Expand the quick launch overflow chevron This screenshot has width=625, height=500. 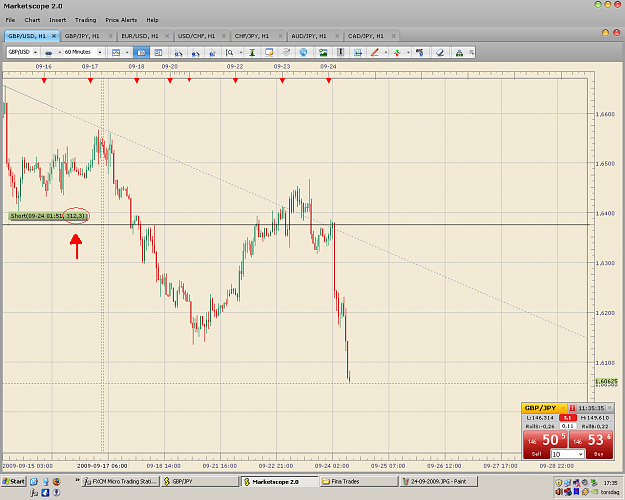(x=77, y=480)
